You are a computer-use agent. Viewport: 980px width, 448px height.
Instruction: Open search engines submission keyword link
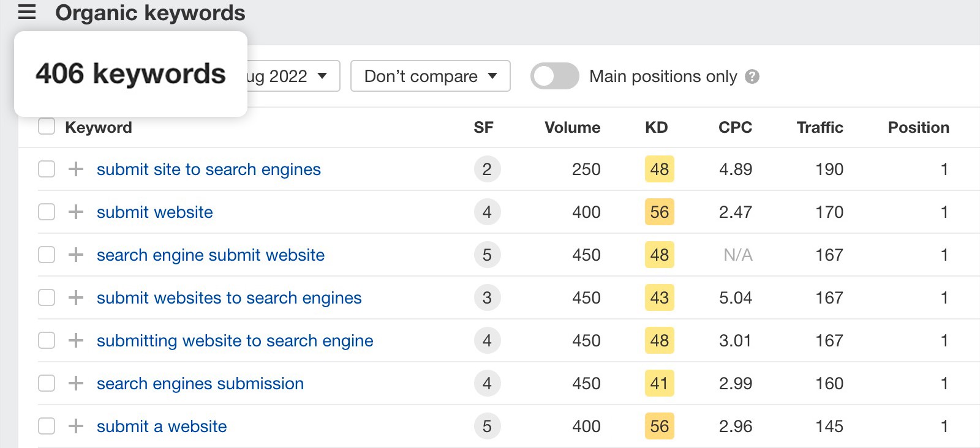click(200, 384)
